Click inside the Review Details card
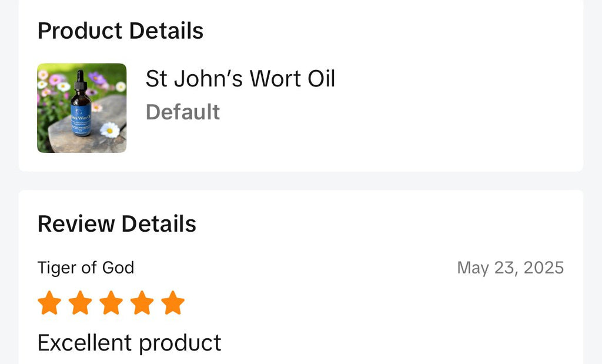Viewport: 602px width, 364px height. click(x=301, y=276)
